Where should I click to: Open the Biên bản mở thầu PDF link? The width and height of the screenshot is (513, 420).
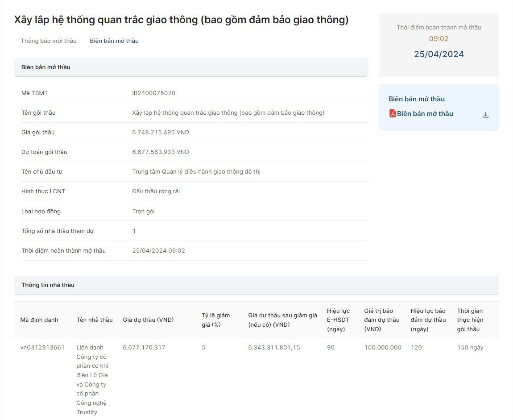click(425, 114)
